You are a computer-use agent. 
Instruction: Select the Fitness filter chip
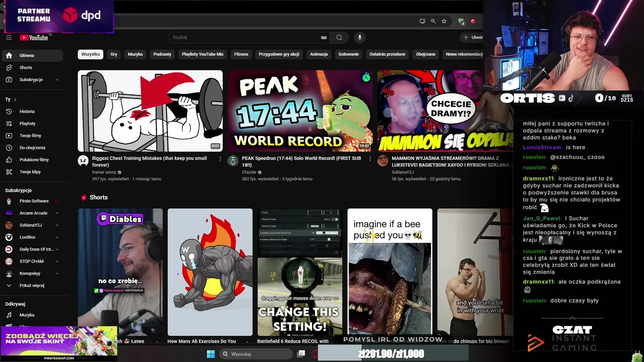tap(241, 54)
